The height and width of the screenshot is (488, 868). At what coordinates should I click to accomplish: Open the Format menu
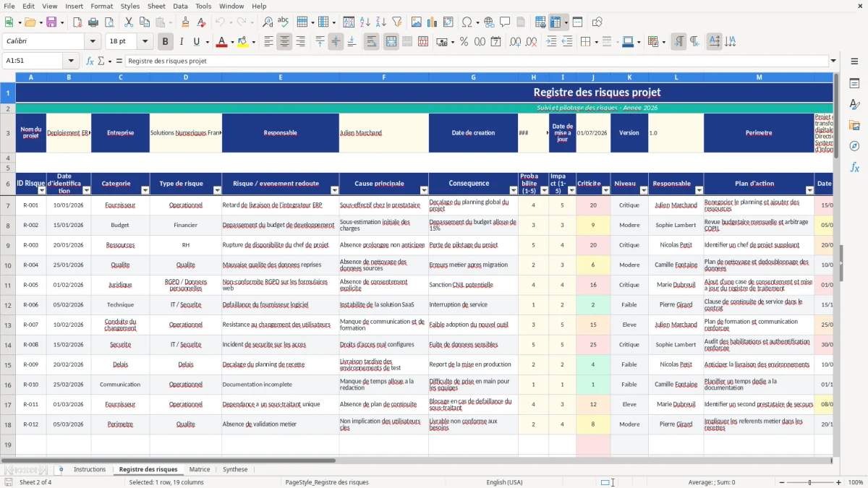(x=101, y=6)
